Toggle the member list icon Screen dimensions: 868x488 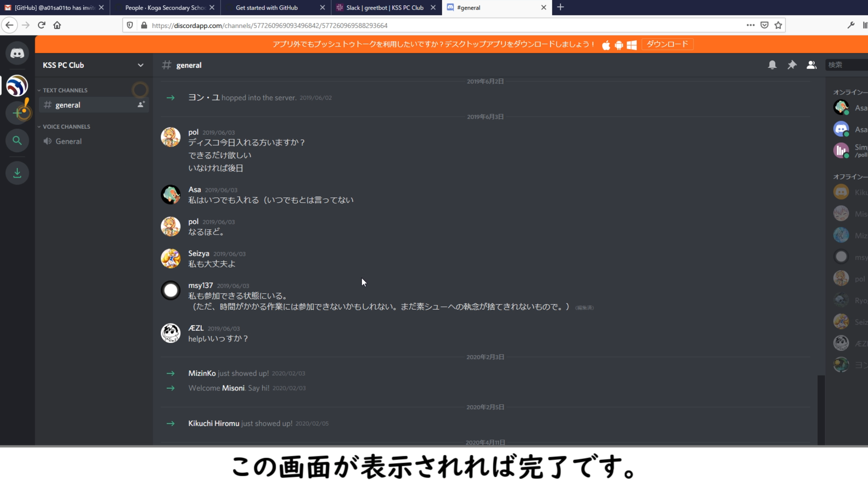click(x=811, y=65)
